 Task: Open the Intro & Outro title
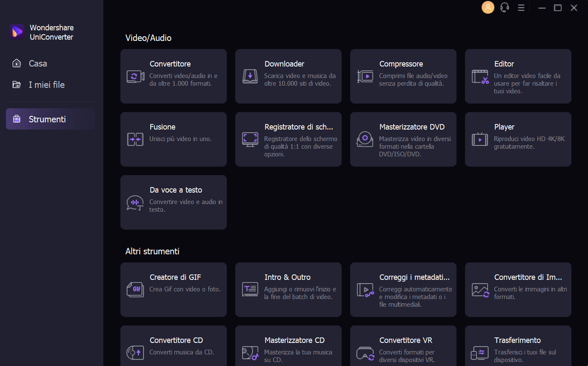pyautogui.click(x=288, y=277)
